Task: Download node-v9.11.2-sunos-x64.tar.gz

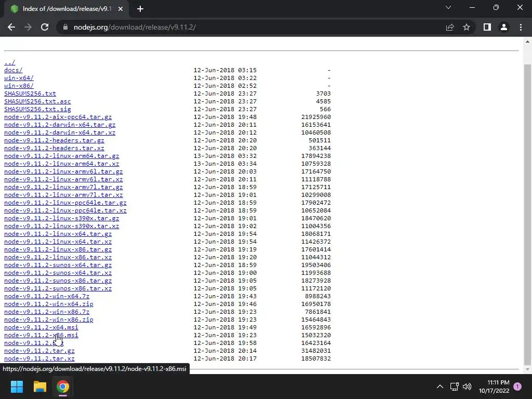Action: pyautogui.click(x=58, y=265)
